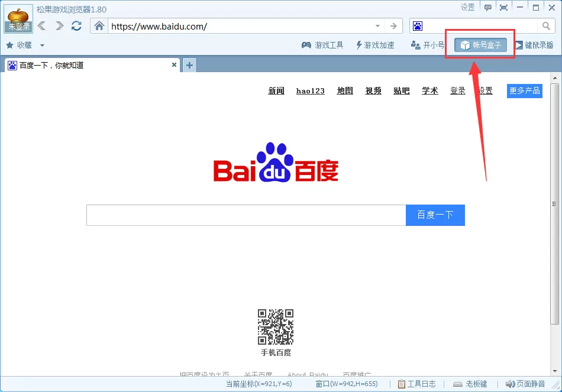Open a new tab with plus button
562x392 pixels.
coord(190,65)
